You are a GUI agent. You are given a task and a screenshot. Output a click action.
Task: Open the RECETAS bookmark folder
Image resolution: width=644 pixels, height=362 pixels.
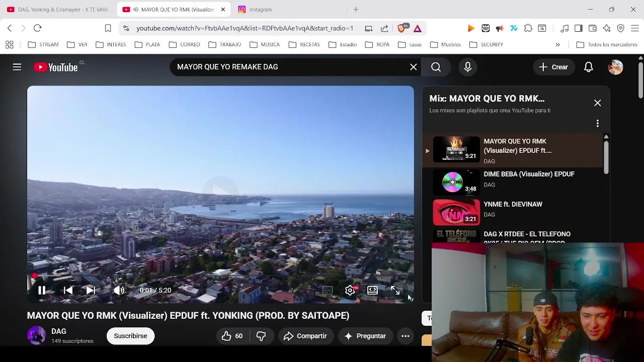[304, 45]
